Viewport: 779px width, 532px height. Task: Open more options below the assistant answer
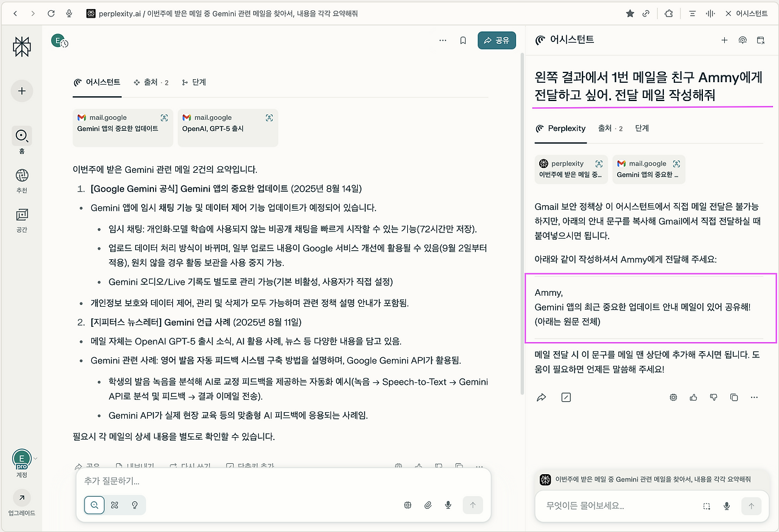pyautogui.click(x=755, y=397)
